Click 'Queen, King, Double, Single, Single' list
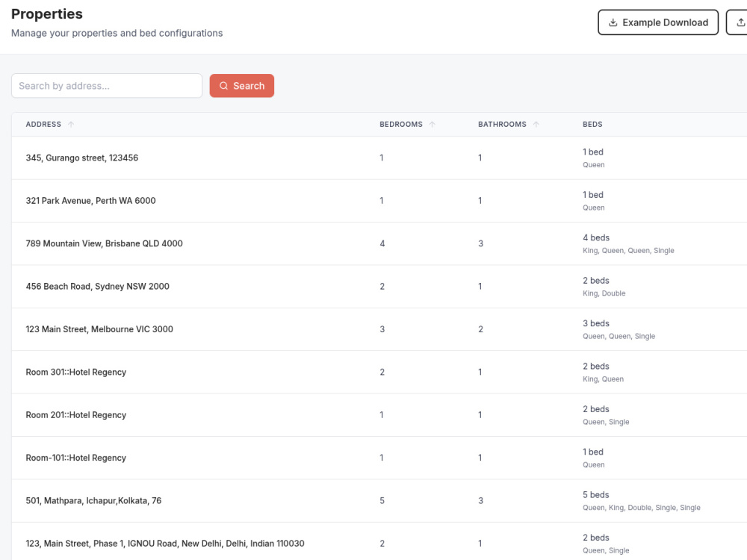 click(x=641, y=508)
